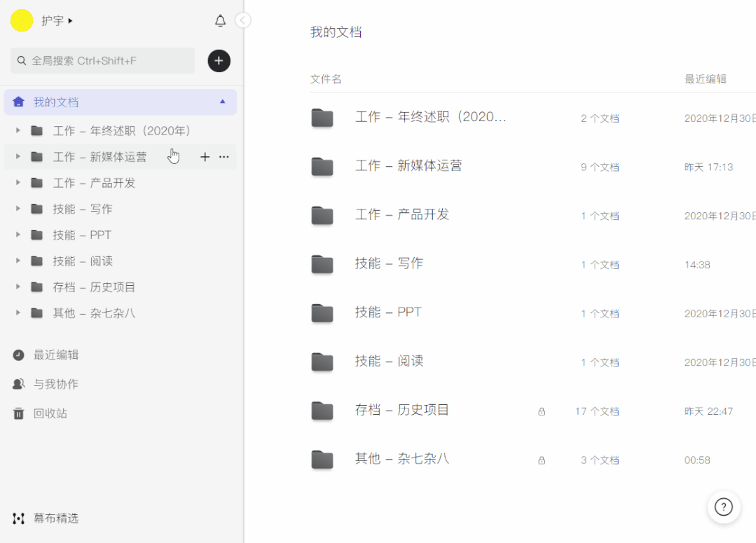Viewport: 756px width, 543px height.
Task: Select 工作 – 新媒体运营 in sidebar tree
Action: coord(99,157)
